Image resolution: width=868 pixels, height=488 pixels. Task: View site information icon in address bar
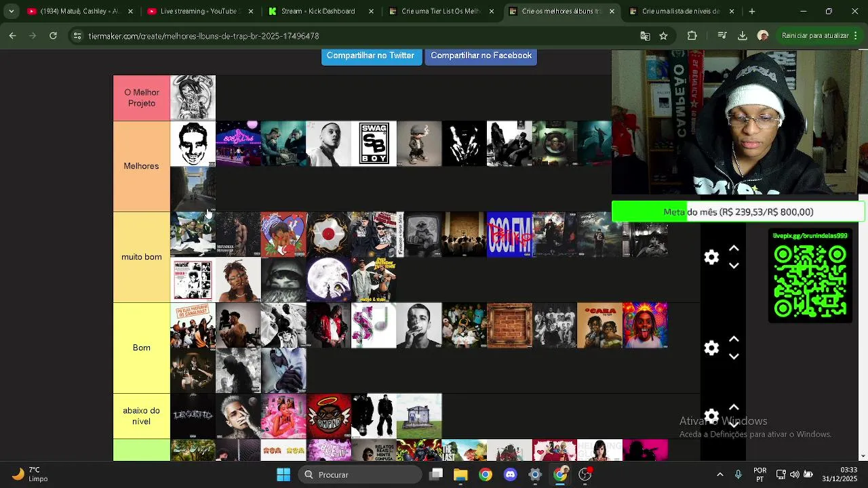77,36
